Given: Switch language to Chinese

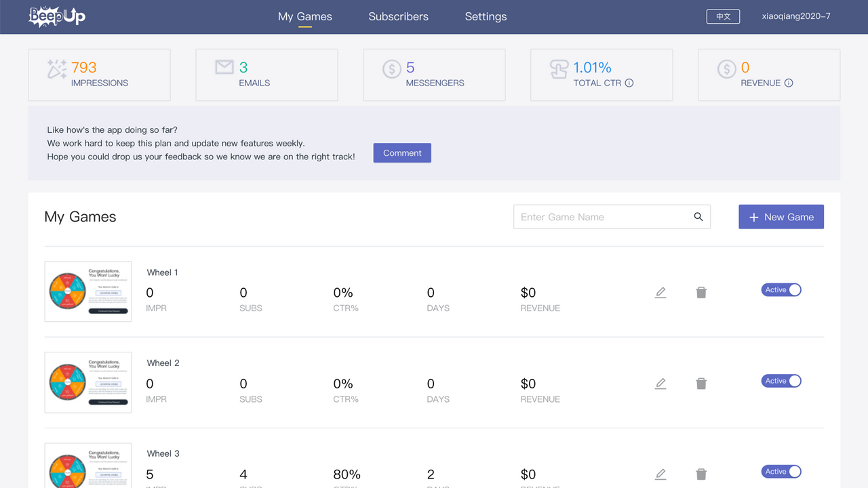Looking at the screenshot, I should pos(723,16).
